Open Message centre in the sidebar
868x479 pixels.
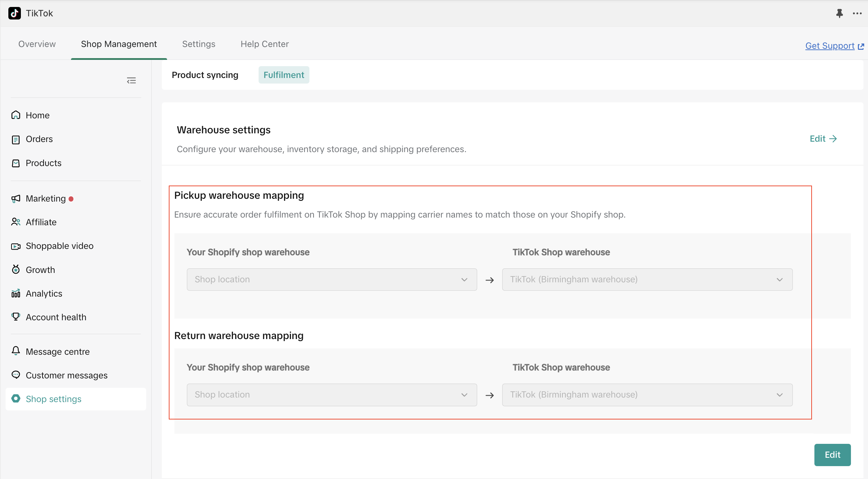(x=58, y=352)
